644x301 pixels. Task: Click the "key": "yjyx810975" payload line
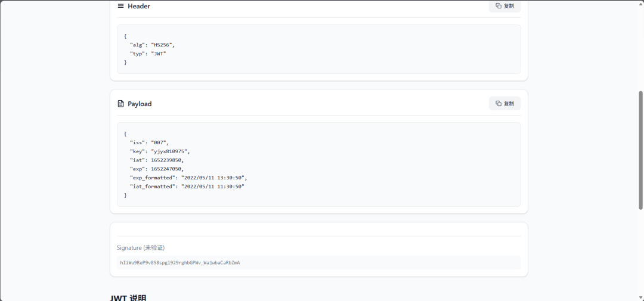click(160, 151)
